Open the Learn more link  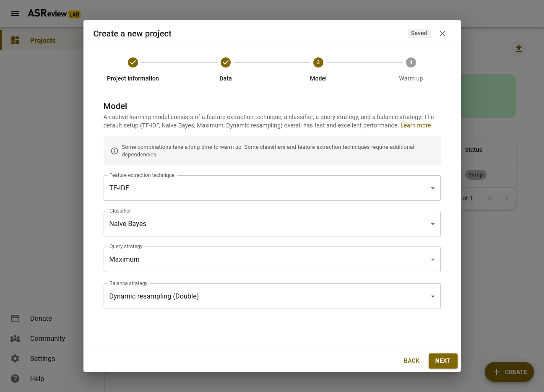tap(416, 125)
